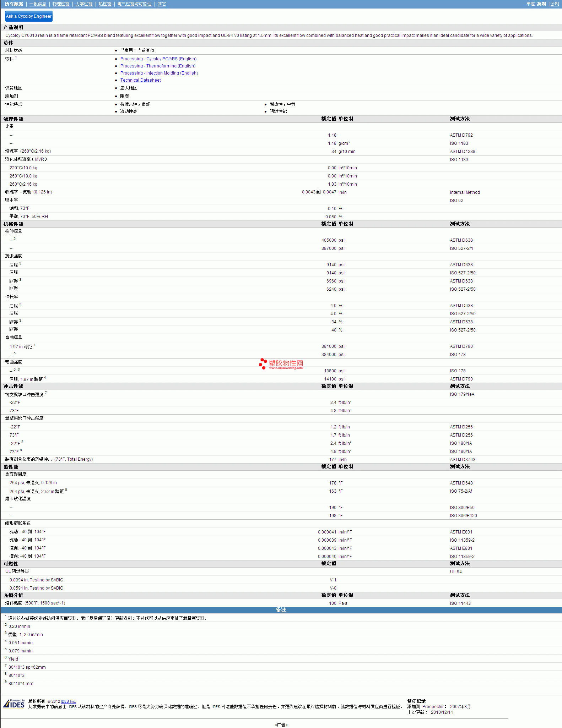This screenshot has width=562, height=728.
Task: Click footnote 1 marker beside 资料
Action: pos(16,58)
